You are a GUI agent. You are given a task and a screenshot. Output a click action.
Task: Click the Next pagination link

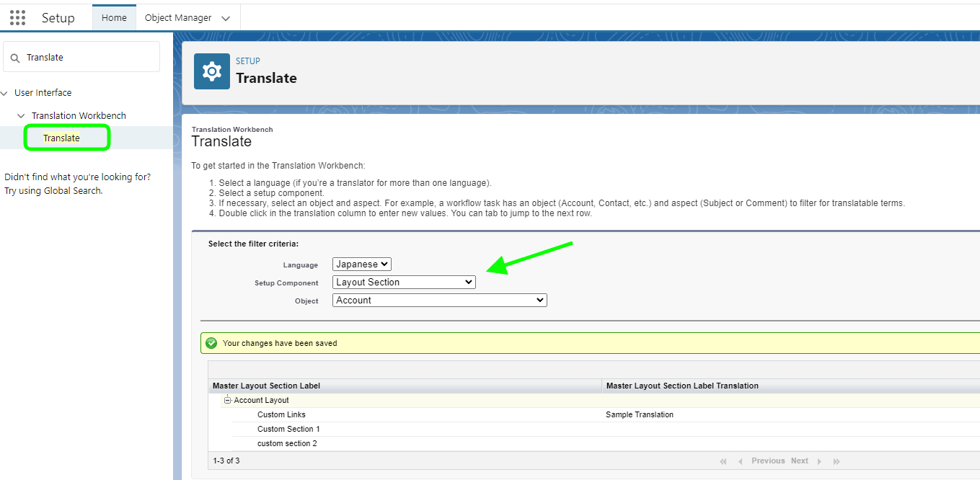(799, 461)
